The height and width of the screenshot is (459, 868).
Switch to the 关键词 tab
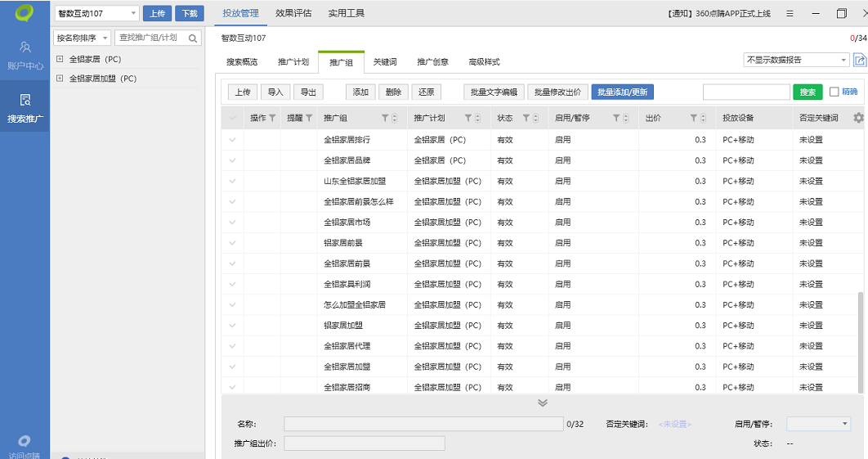[x=384, y=62]
